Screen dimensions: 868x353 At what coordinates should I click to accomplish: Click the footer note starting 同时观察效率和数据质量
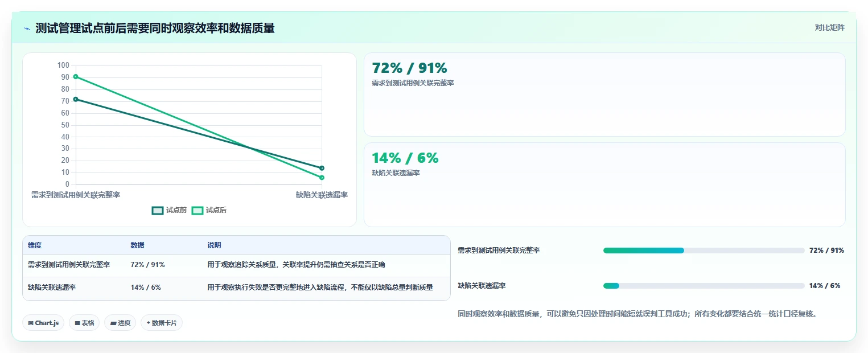click(x=637, y=314)
